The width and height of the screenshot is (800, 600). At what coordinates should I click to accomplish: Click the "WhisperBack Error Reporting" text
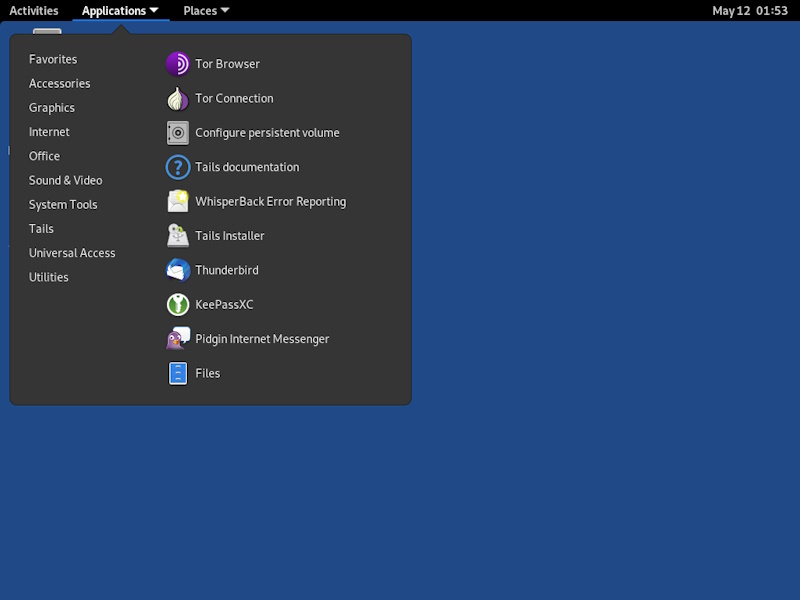[271, 202]
